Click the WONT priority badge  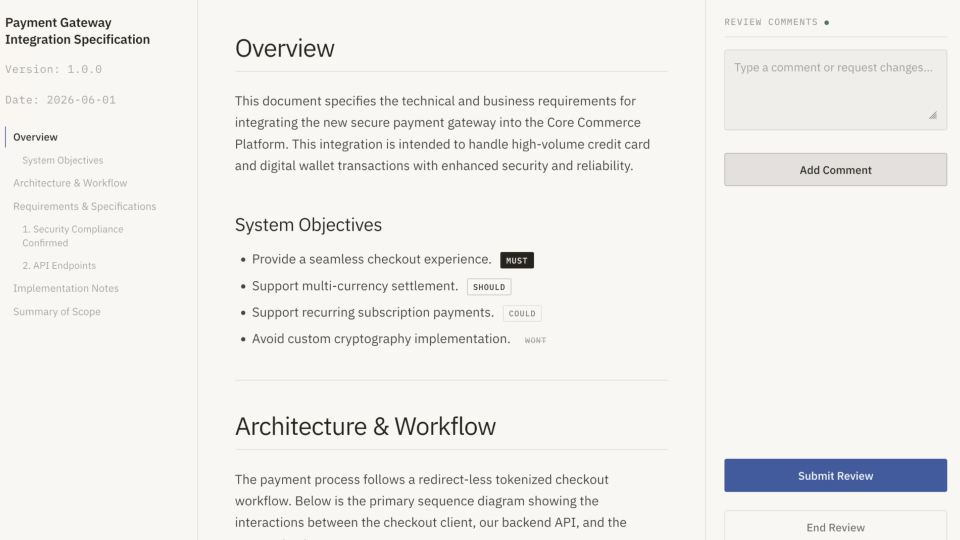pos(535,340)
